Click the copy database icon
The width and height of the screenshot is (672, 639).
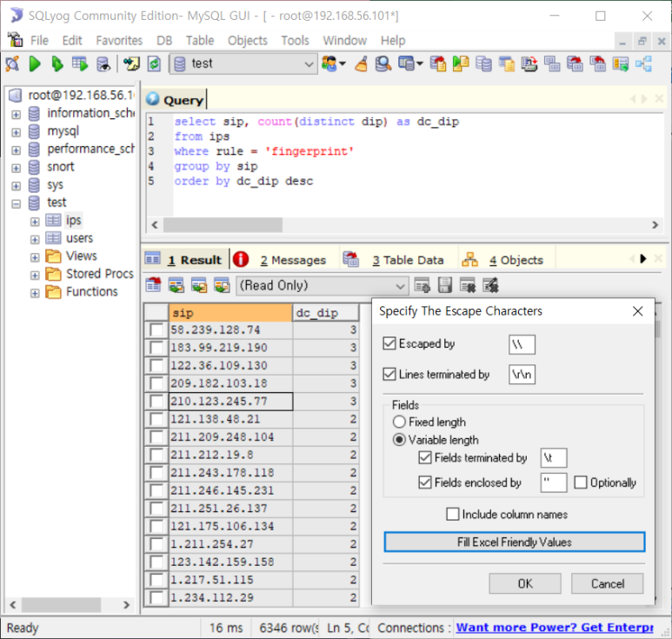click(484, 64)
